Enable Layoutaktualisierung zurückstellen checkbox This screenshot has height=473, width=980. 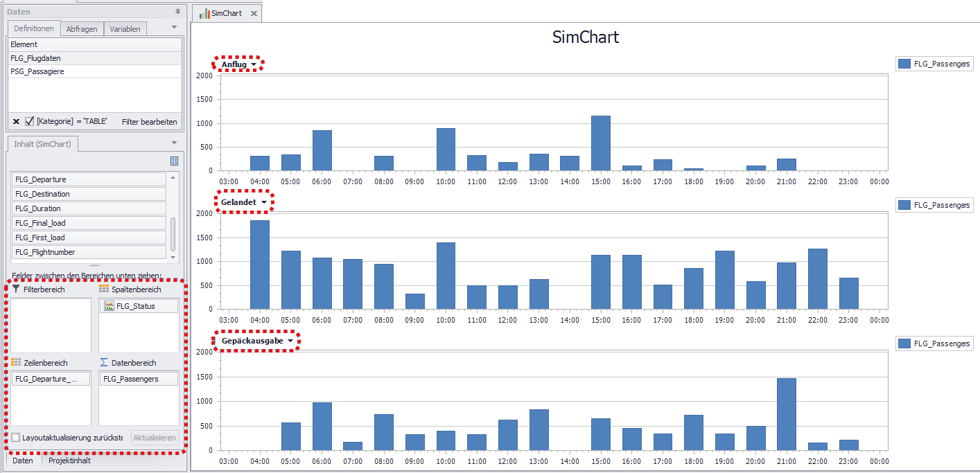[x=15, y=438]
